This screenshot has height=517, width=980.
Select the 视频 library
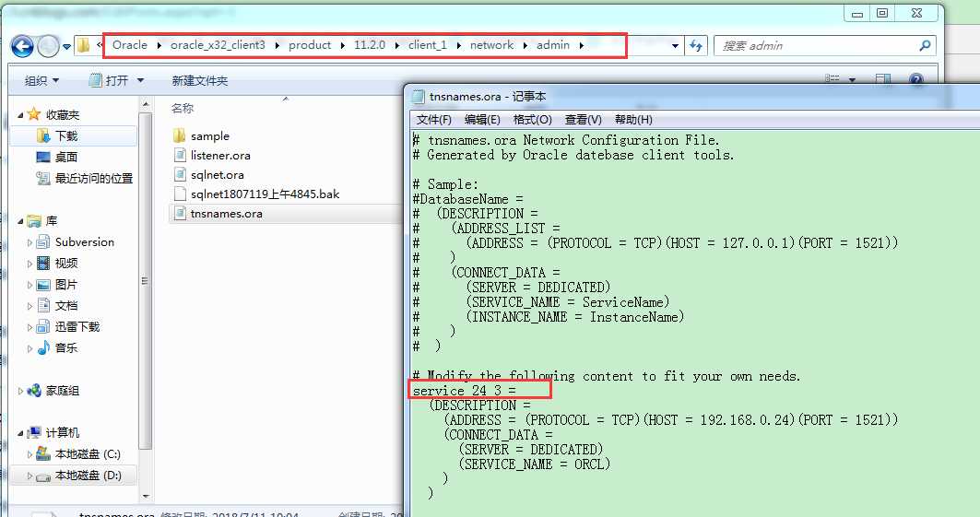click(65, 264)
